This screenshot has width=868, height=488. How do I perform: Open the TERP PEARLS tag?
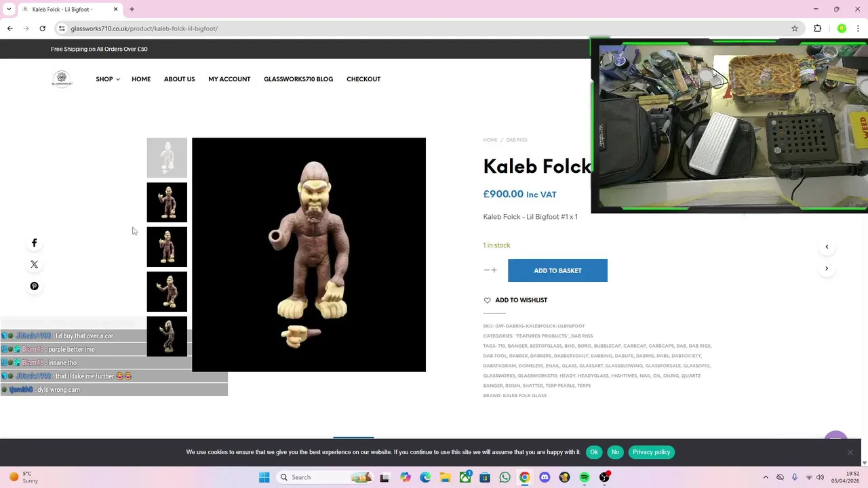pyautogui.click(x=559, y=386)
